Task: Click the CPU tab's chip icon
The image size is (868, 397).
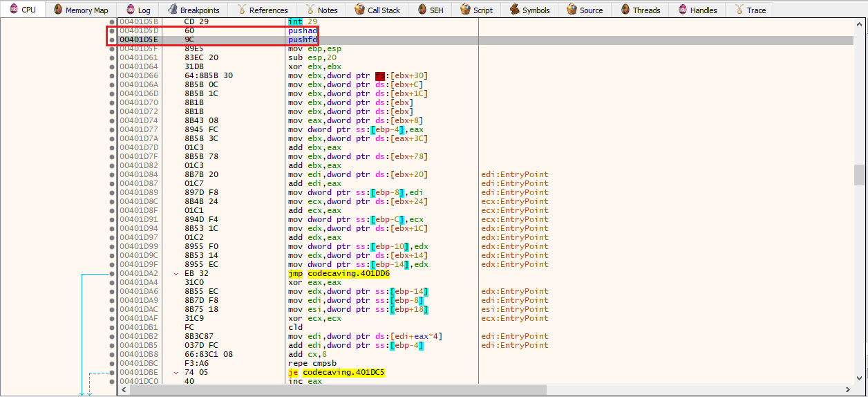Action: (x=14, y=10)
